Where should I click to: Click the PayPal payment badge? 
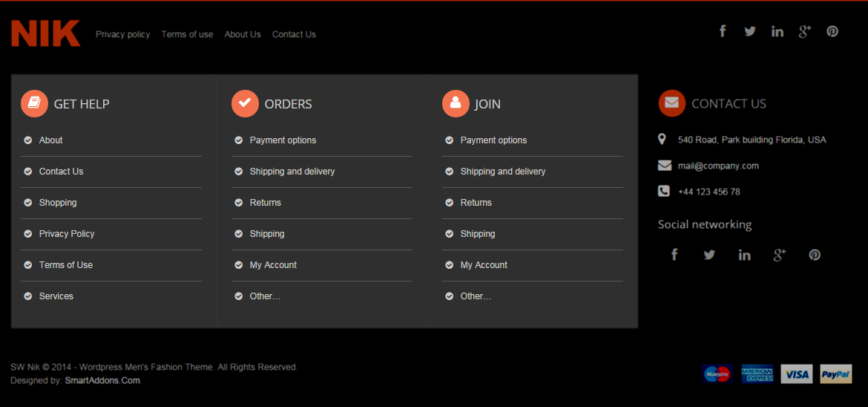tap(835, 374)
